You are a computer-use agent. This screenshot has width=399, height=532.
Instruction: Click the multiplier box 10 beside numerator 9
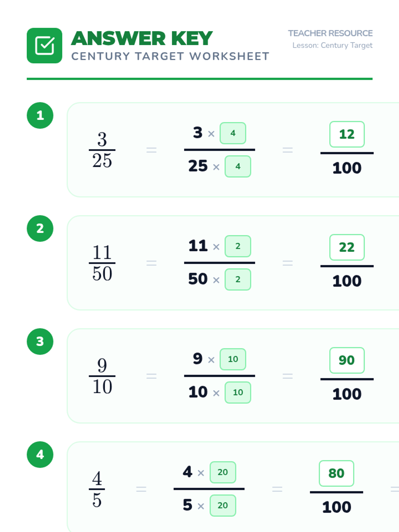click(233, 359)
